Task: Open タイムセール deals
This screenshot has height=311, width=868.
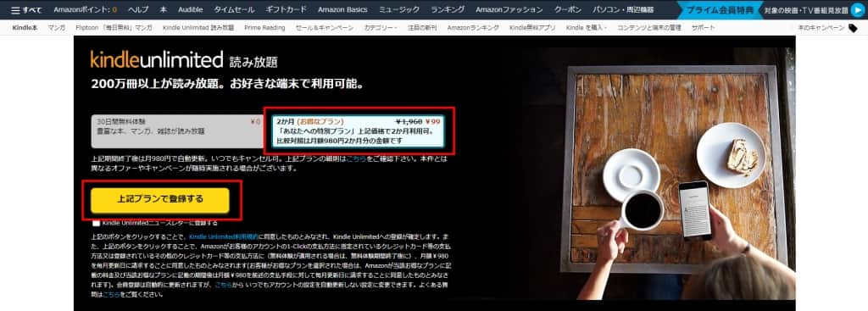Action: pos(234,10)
